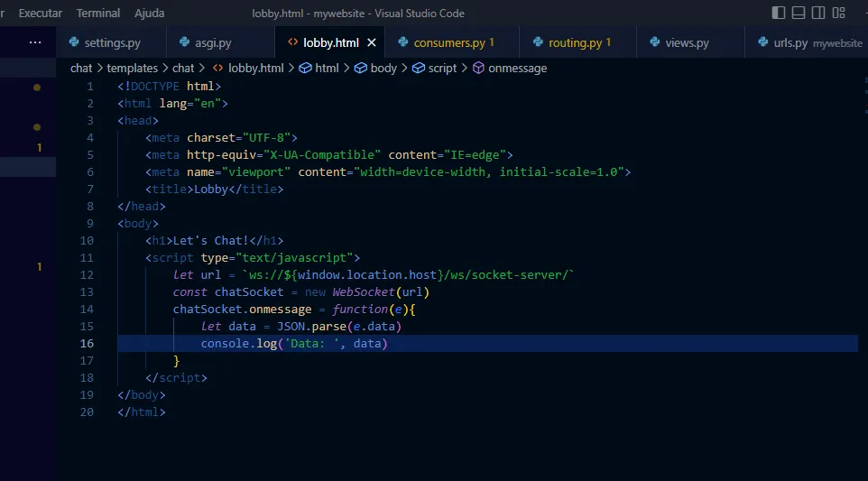Open the Terminal menu
868x481 pixels.
pos(97,14)
